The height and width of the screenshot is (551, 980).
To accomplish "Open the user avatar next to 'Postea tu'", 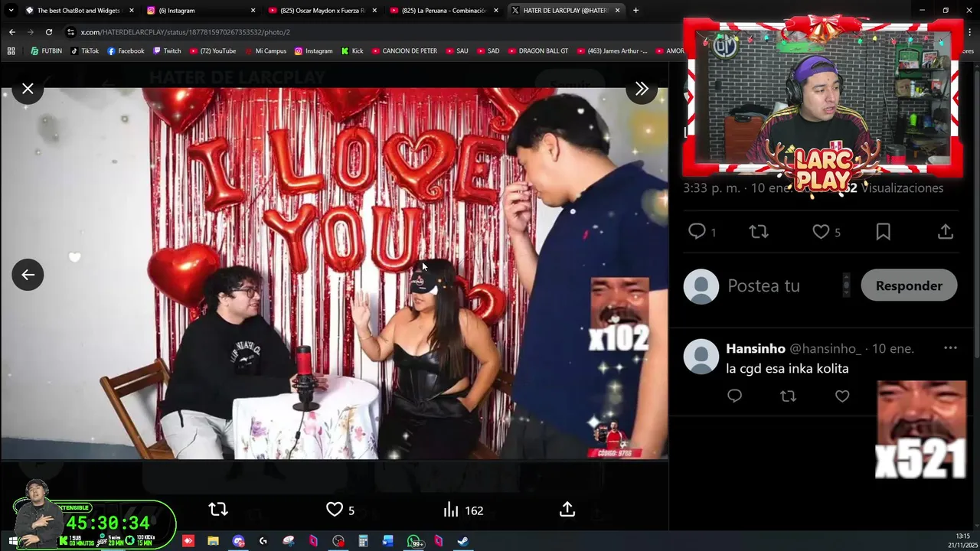I will tap(701, 287).
